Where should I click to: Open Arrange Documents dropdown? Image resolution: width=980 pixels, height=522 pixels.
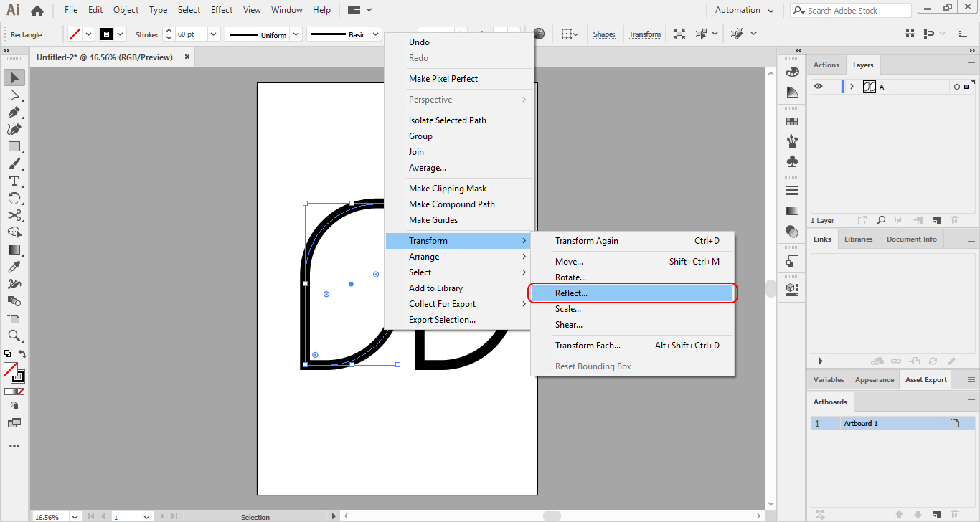[x=359, y=10]
